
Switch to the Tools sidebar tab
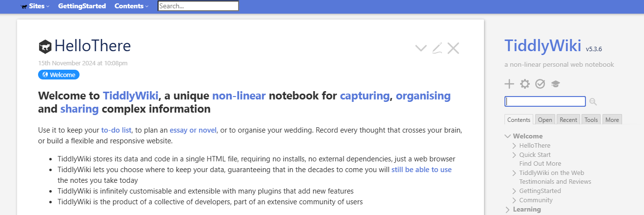(591, 119)
